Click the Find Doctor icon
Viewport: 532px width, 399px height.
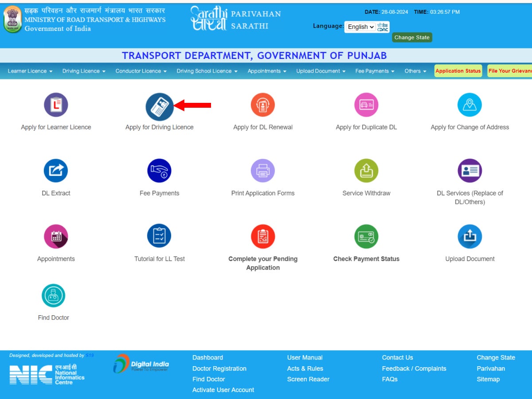[x=53, y=296]
